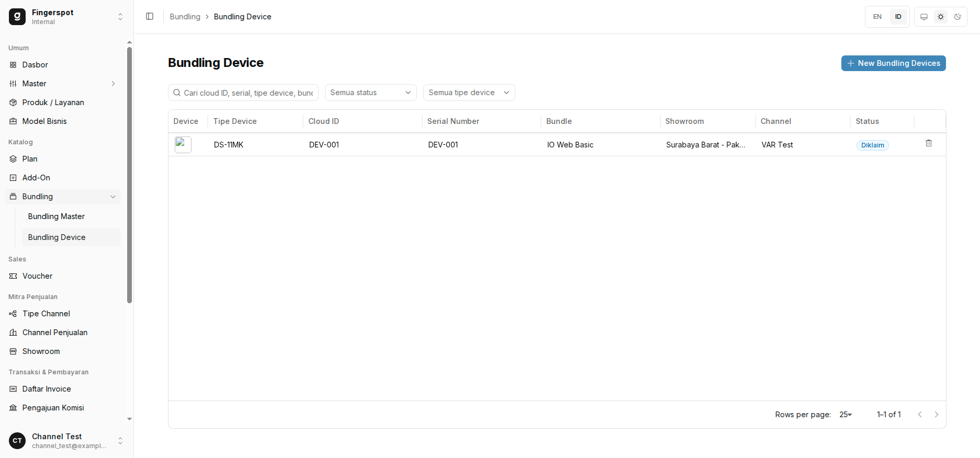
Task: Click the Tipe Channel icon
Action: pos(13,314)
